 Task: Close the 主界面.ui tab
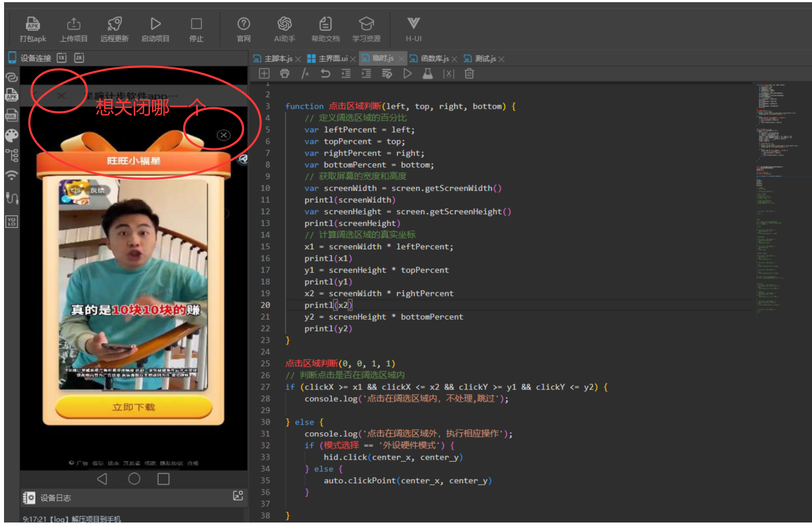tap(353, 59)
